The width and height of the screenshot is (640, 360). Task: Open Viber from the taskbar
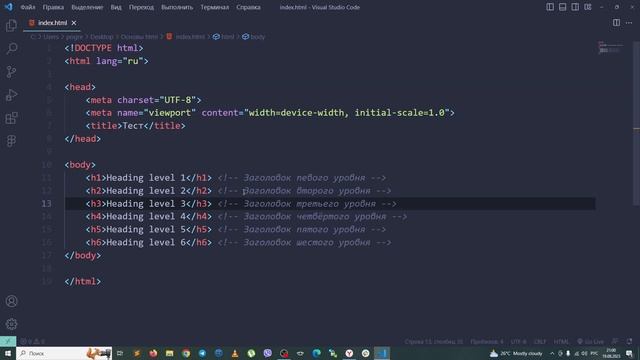[267, 353]
